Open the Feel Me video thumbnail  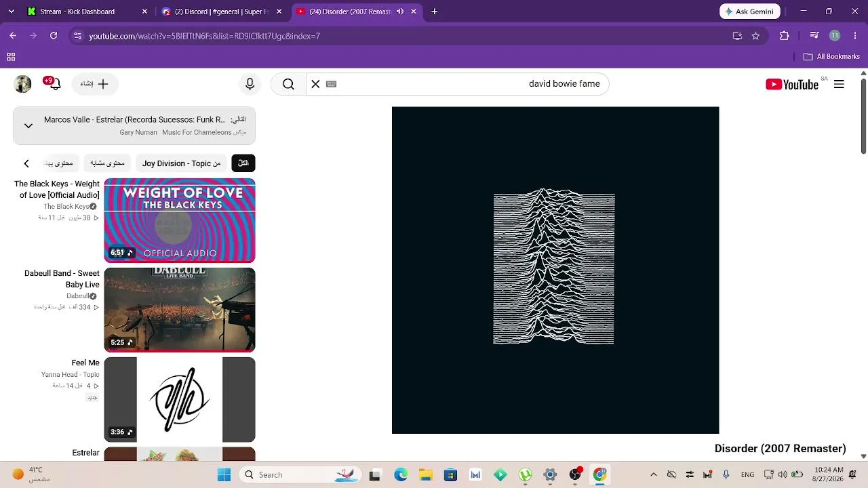click(180, 400)
